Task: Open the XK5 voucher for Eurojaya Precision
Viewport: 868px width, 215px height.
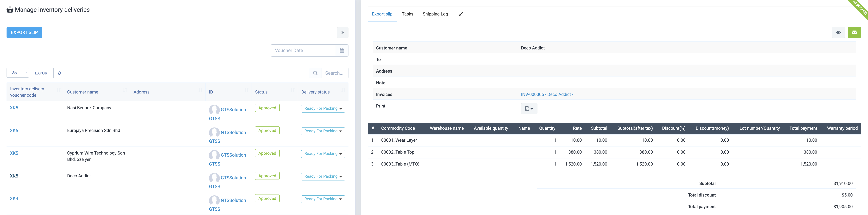Action: coord(14,130)
